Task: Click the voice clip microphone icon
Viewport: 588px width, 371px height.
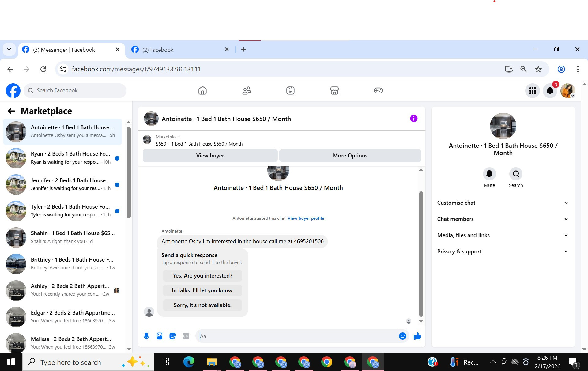Action: pyautogui.click(x=146, y=336)
